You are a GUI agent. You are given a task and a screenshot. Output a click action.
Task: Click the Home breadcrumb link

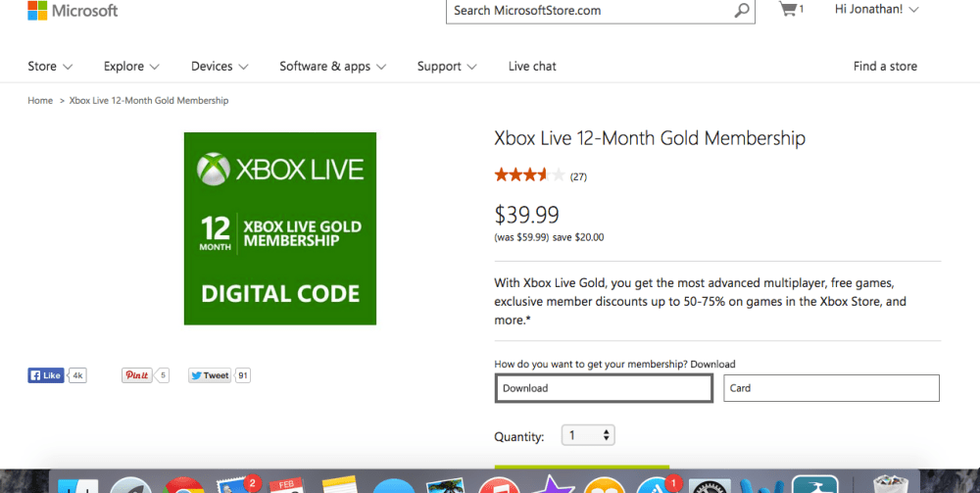(x=40, y=101)
